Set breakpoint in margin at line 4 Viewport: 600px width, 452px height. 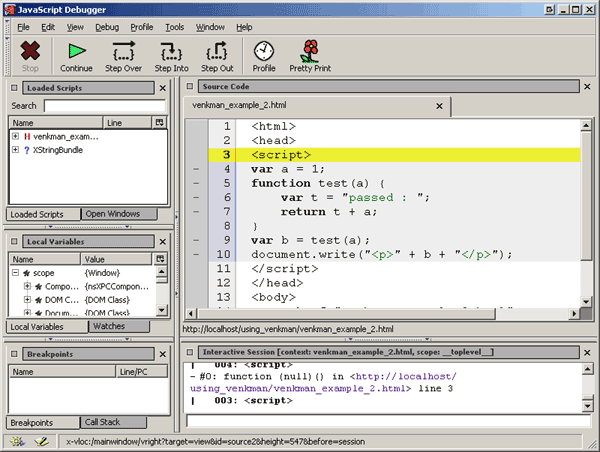(196, 169)
